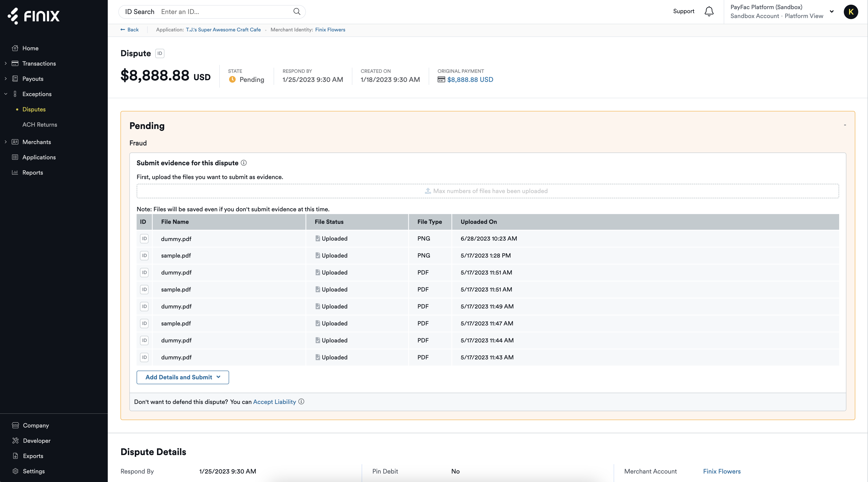Open Support link in header

point(684,11)
